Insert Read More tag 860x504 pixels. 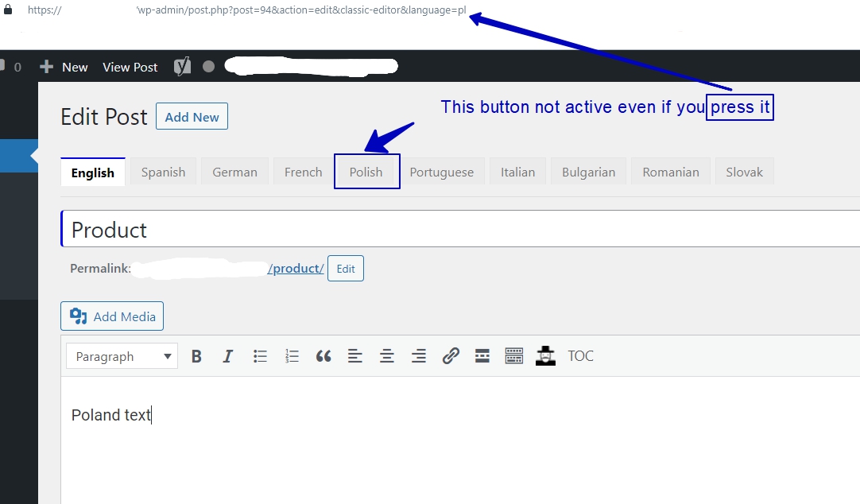(x=482, y=356)
